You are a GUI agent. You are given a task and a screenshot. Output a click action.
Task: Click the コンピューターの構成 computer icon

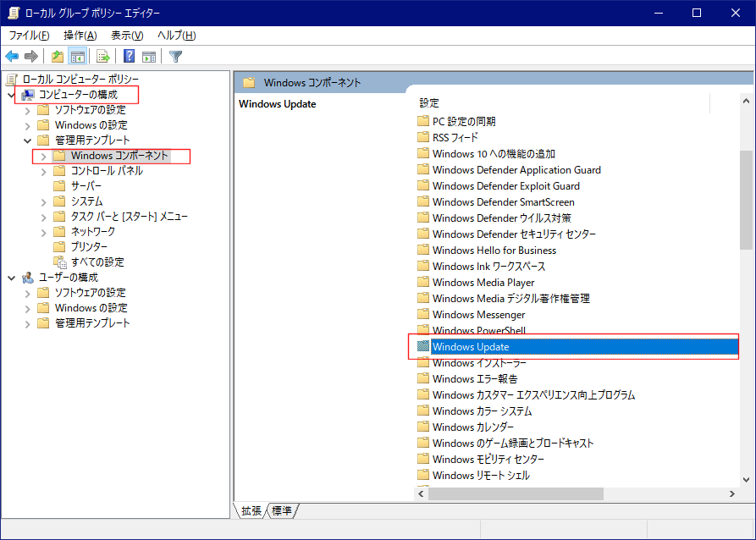click(x=28, y=95)
